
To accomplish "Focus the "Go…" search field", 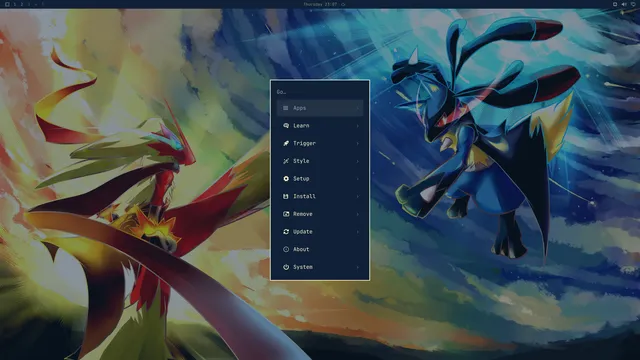I will [x=320, y=92].
